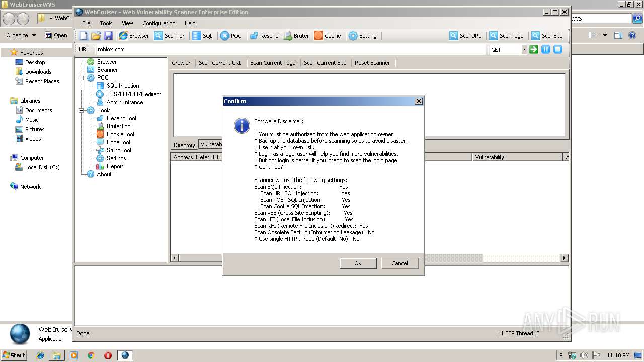This screenshot has width=644, height=362.
Task: Click Chrome icon in taskbar
Action: 91,355
